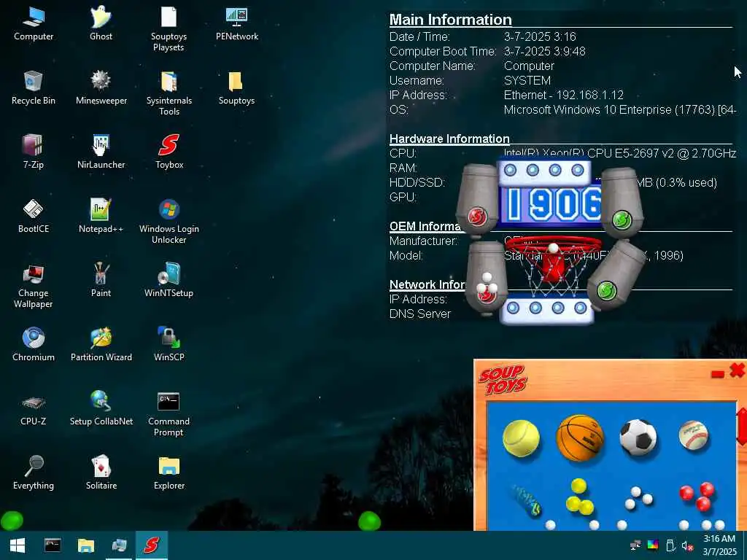Viewport: 747px width, 560px height.
Task: Select the Paint desktop icon
Action: 101,281
